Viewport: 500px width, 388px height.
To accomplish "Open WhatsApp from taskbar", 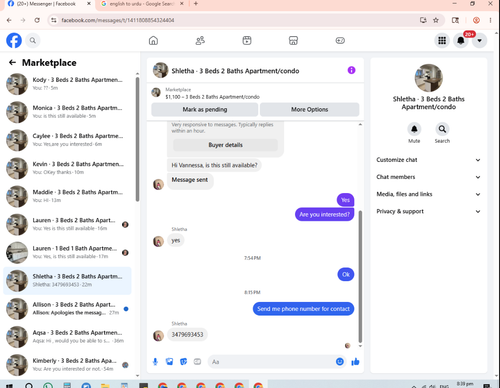I will (48, 385).
